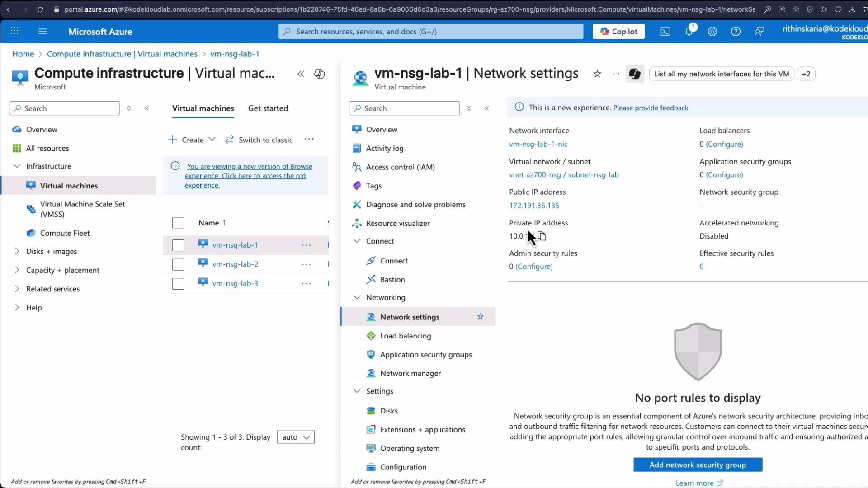
Task: Launch Copilot from the header
Action: pyautogui.click(x=618, y=32)
